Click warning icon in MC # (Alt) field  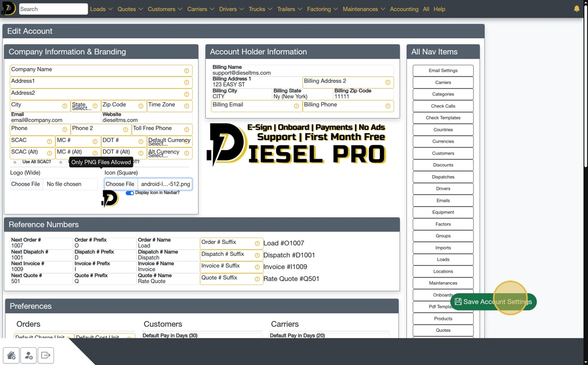coord(95,153)
